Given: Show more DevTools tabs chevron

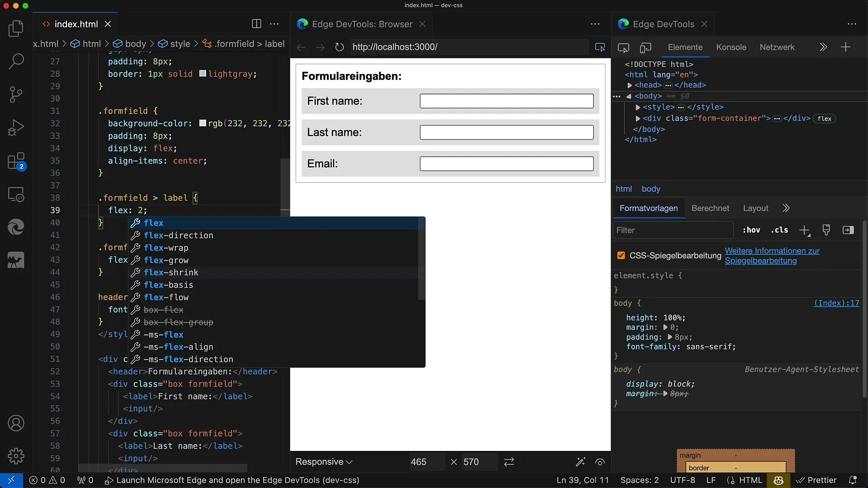Looking at the screenshot, I should click(x=823, y=47).
